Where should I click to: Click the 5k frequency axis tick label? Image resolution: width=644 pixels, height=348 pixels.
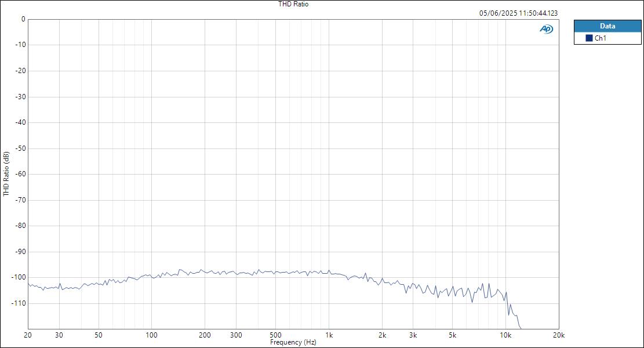pyautogui.click(x=452, y=335)
